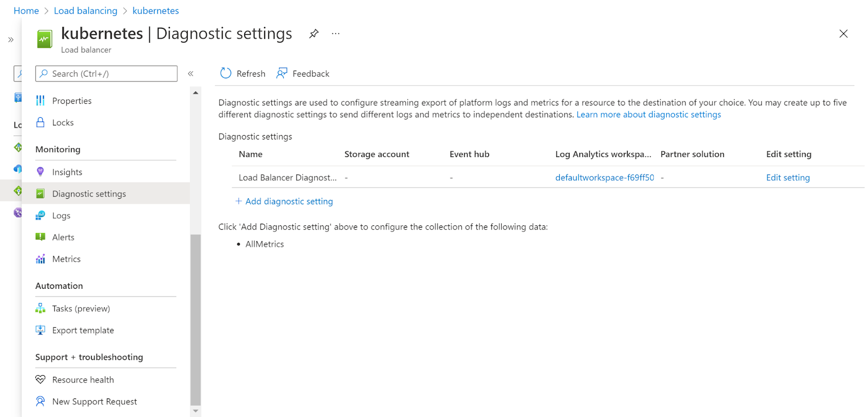
Task: Click the Locks padlock icon
Action: click(40, 123)
